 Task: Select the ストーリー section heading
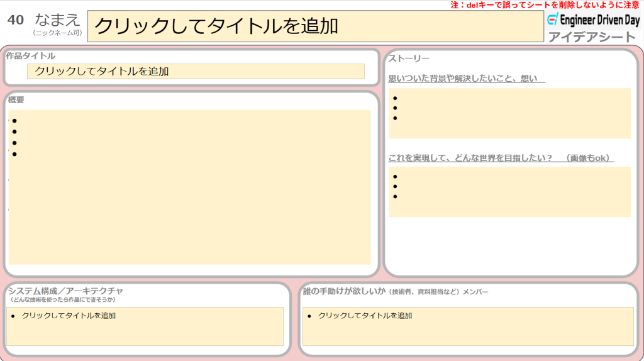409,58
